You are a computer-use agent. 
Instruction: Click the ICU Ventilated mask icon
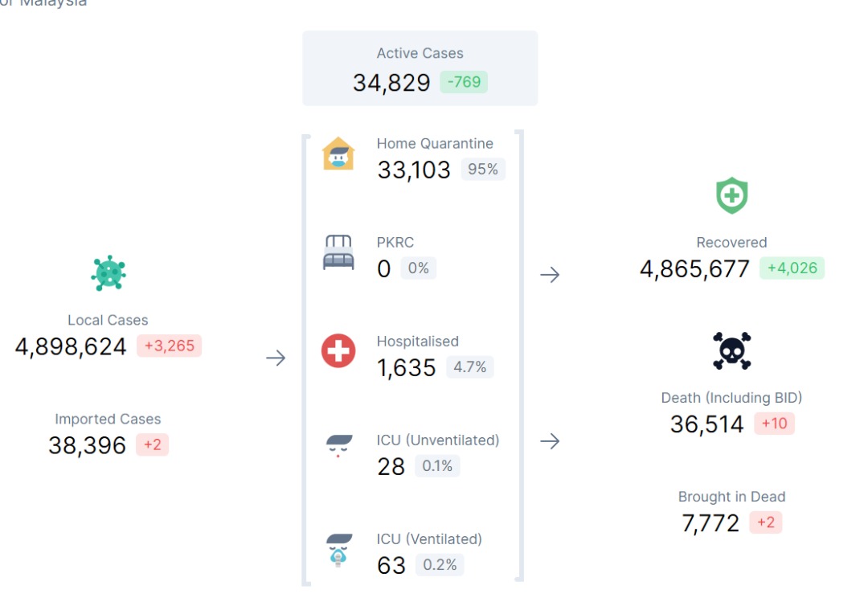pos(338,551)
